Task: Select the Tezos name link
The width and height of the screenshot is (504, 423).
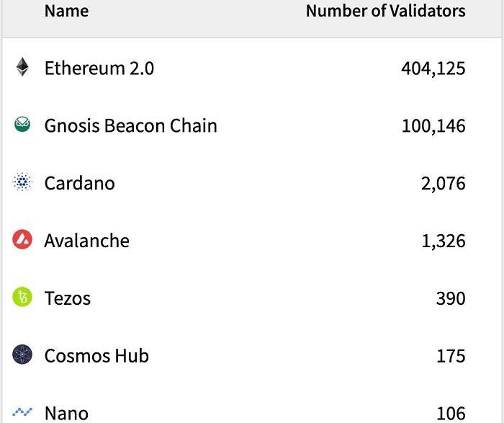Action: [x=67, y=298]
